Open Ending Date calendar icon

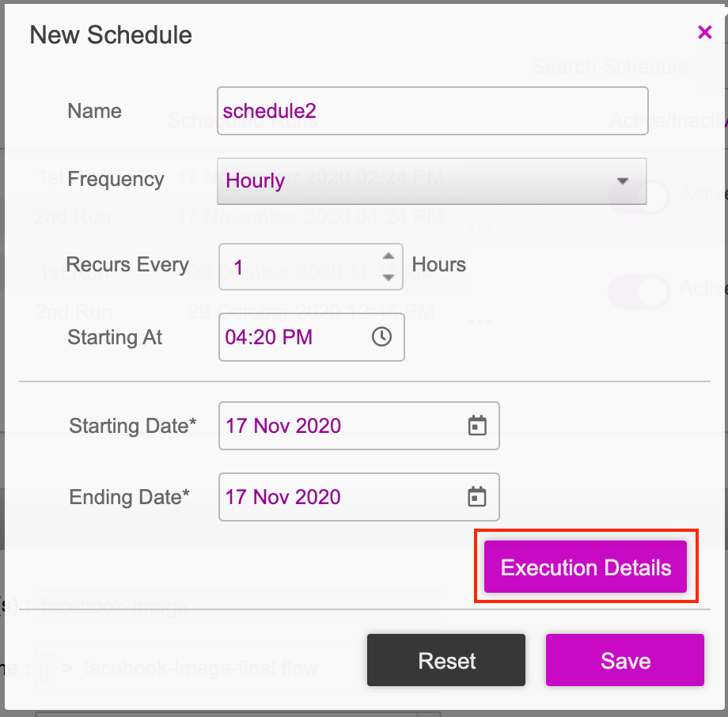click(x=477, y=496)
